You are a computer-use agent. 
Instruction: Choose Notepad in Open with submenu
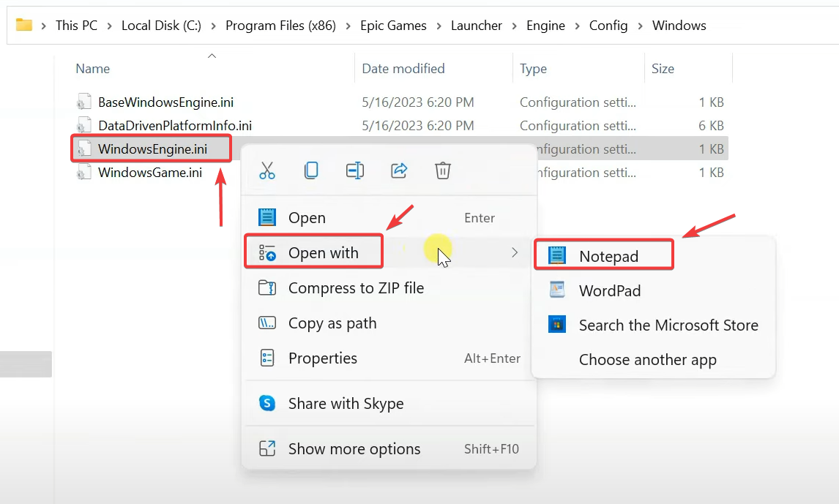654,256
